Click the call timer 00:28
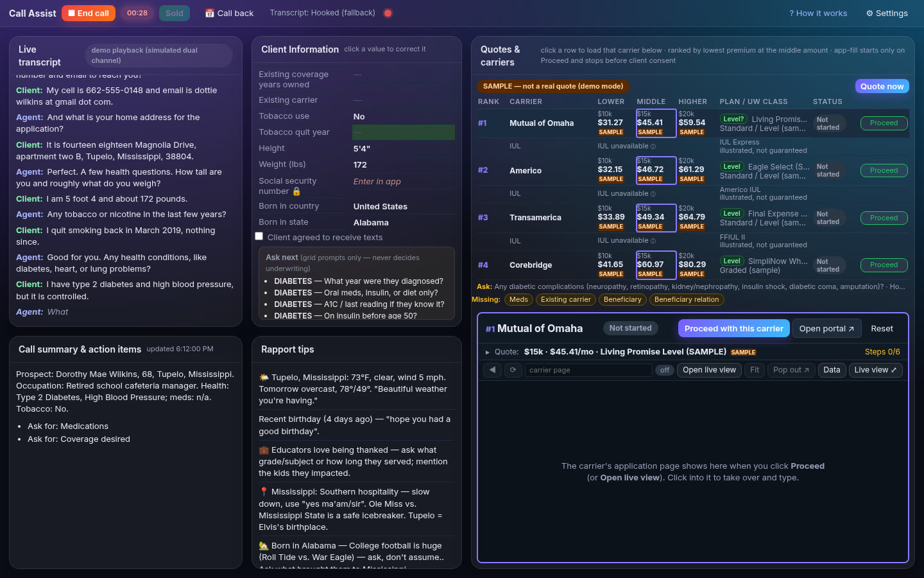924x578 pixels. [x=137, y=13]
